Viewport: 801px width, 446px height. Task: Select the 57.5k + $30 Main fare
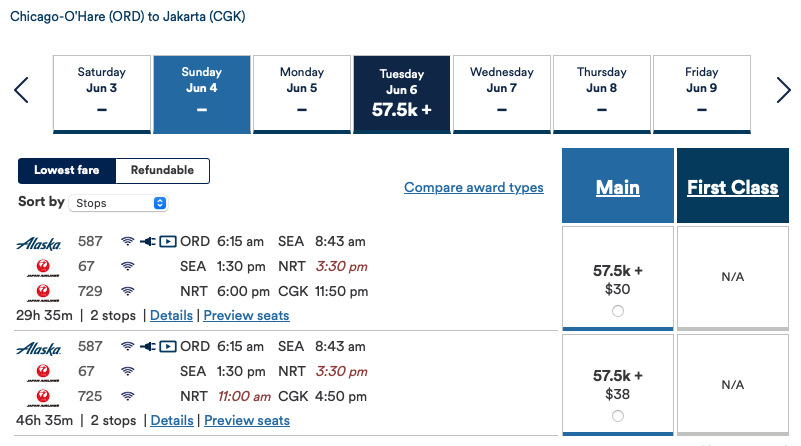[x=618, y=311]
